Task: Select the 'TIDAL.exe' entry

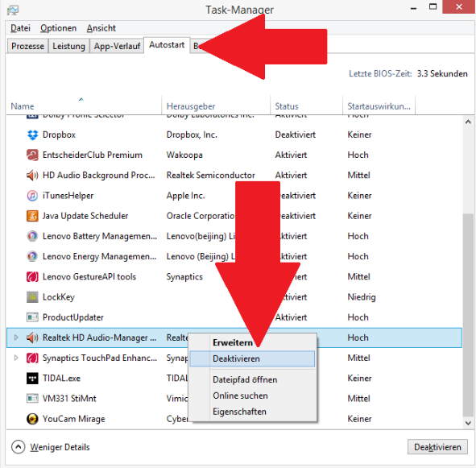Action: [62, 379]
